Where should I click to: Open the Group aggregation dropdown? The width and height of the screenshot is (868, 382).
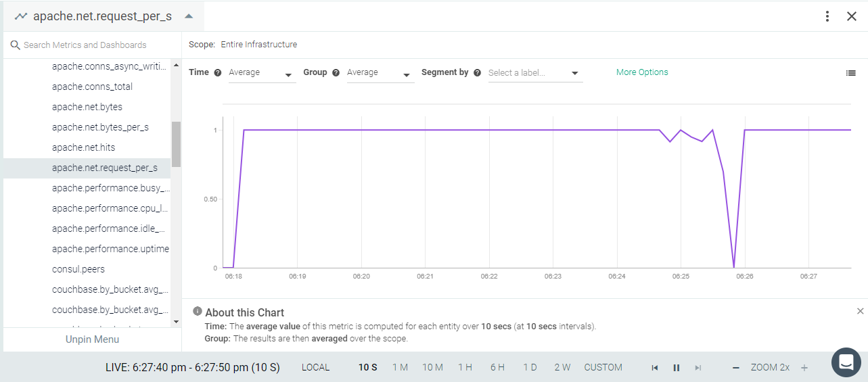click(x=380, y=73)
